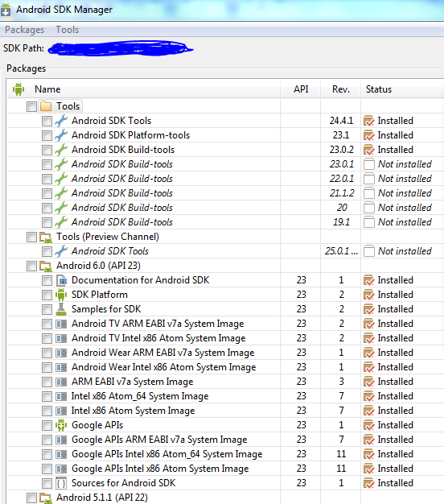
Task: Click Intel x86 Atom_64 System Image icon
Action: [61, 396]
